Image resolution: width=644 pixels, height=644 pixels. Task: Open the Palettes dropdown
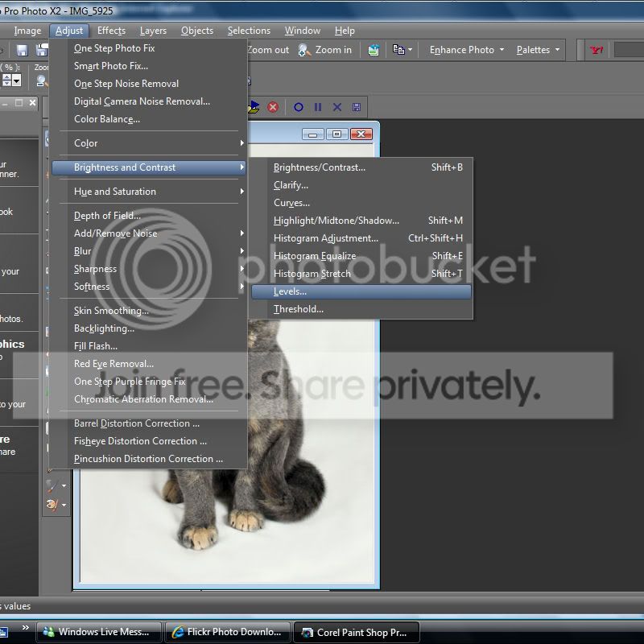click(x=538, y=50)
